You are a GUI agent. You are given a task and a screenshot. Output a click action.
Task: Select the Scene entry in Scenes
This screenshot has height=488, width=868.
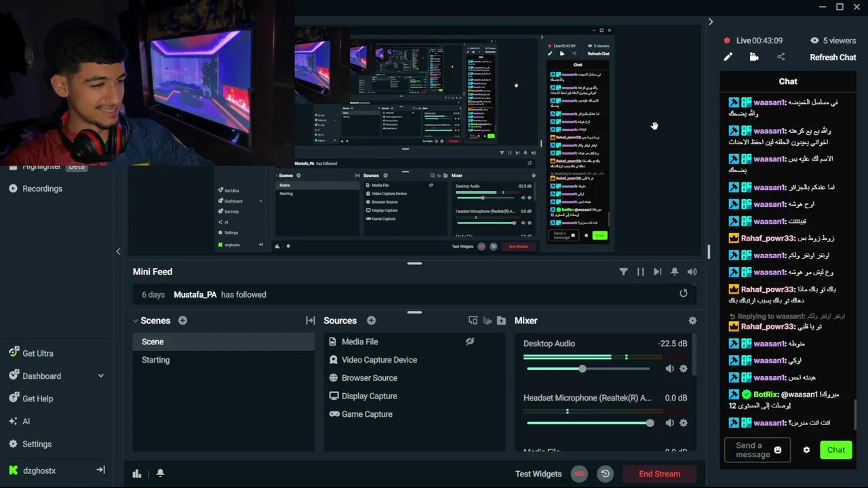click(x=224, y=342)
